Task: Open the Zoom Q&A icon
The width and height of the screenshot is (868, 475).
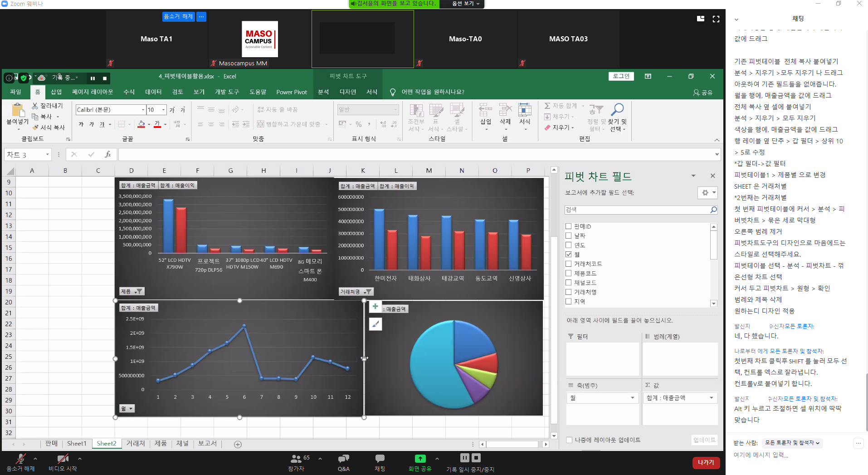Action: (x=343, y=459)
